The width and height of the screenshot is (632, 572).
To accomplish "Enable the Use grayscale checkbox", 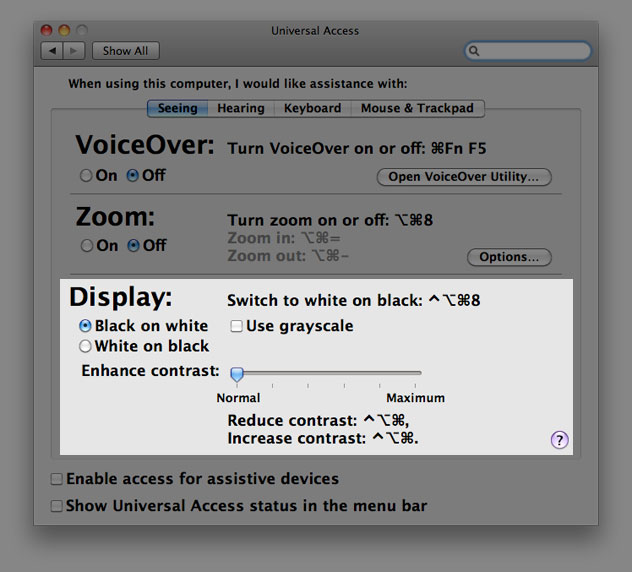I will pyautogui.click(x=236, y=326).
